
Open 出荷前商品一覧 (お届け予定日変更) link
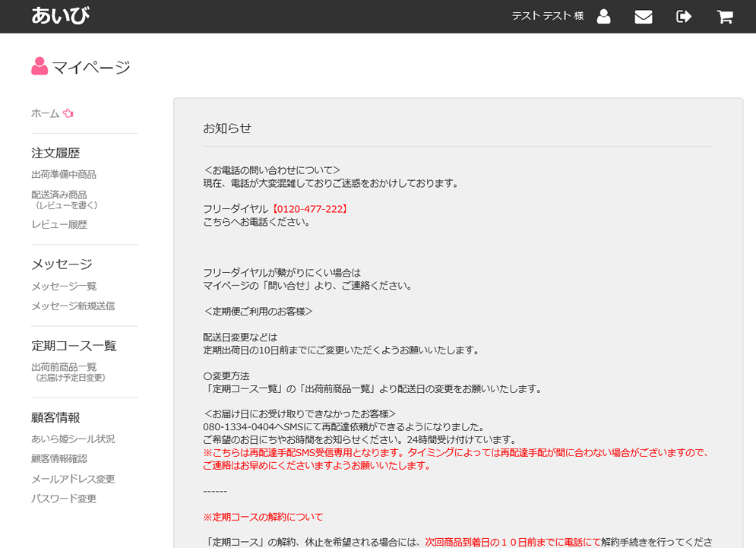(68, 372)
